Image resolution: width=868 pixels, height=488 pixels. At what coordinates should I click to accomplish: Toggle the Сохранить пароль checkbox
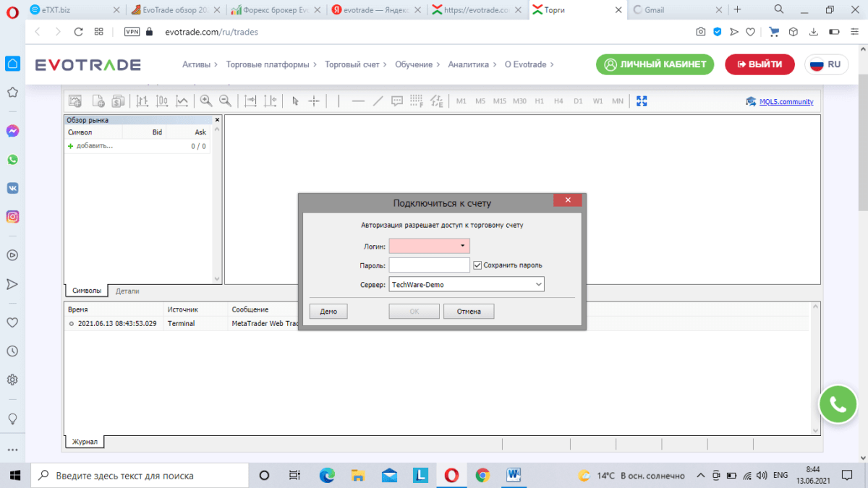point(477,265)
